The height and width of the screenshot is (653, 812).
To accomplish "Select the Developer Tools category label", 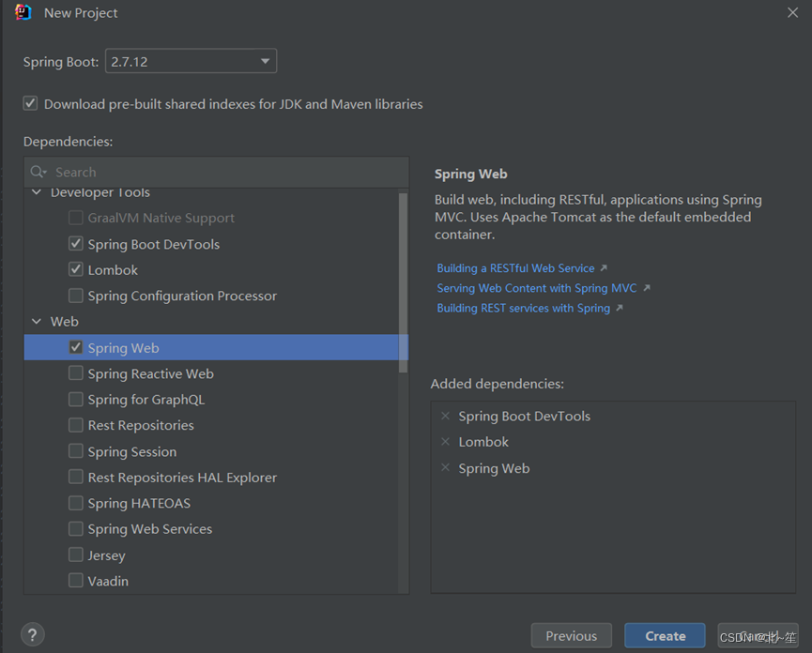I will coord(100,192).
